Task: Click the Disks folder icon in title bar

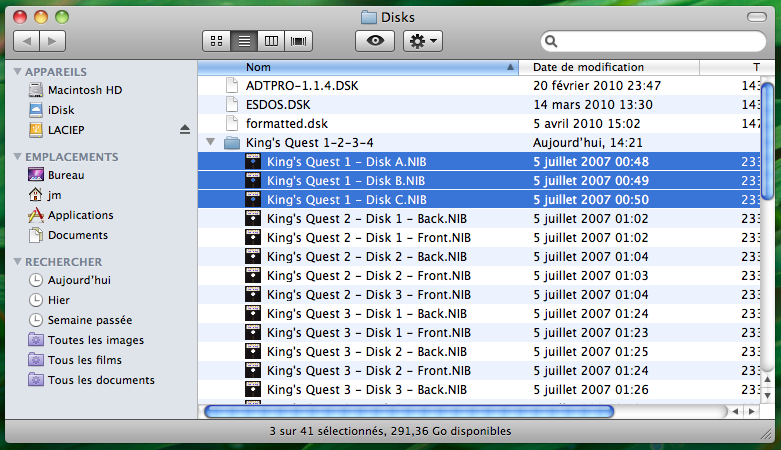Action: [369, 17]
